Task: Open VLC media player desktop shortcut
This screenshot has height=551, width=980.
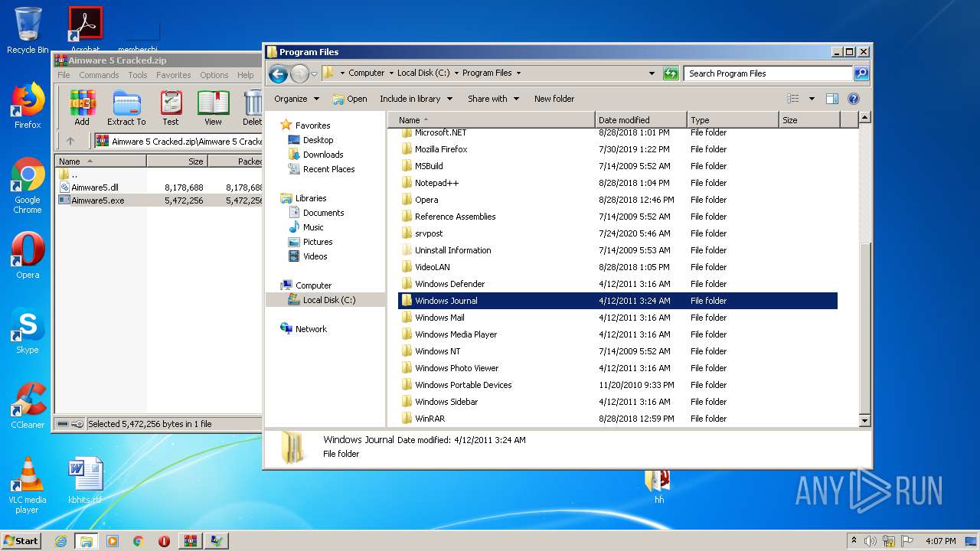Action: [x=28, y=485]
